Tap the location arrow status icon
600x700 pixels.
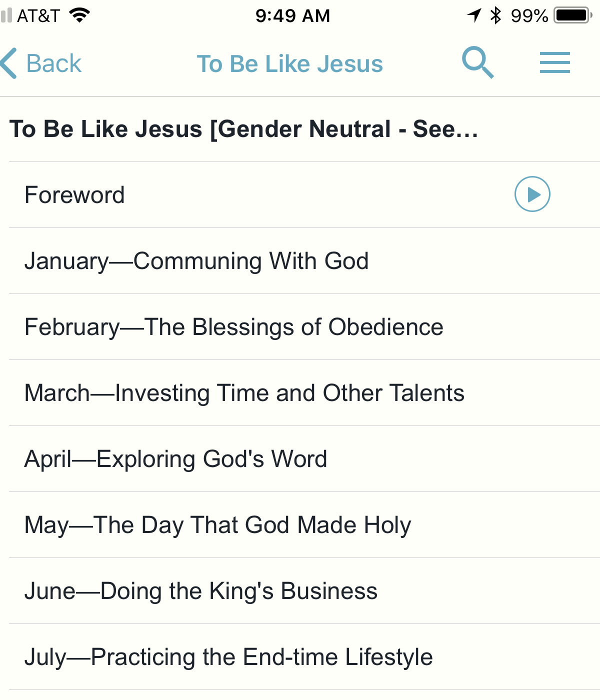pos(474,15)
